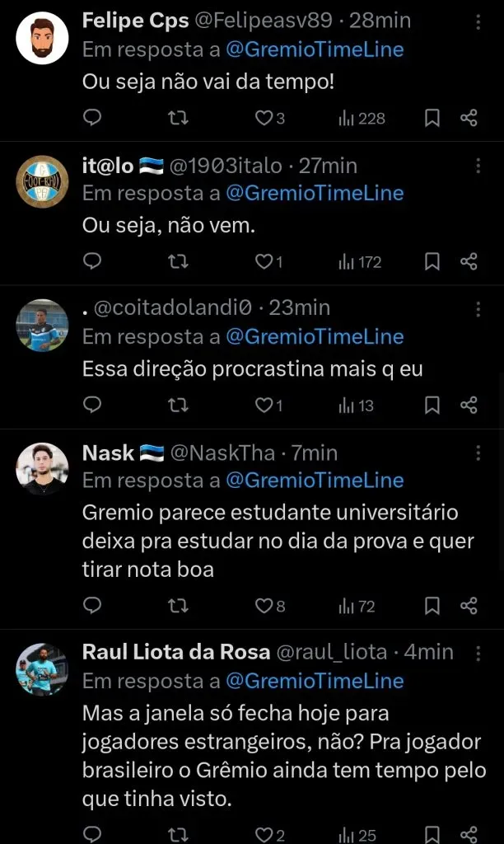Open @GremioTimeLine link in Raul Liota's reply

[x=315, y=681]
